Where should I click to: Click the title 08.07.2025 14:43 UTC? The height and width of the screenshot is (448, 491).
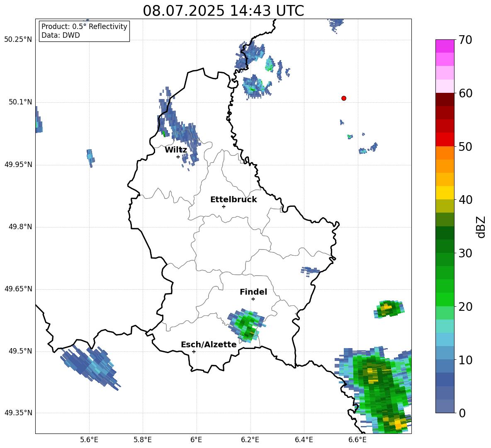click(x=223, y=11)
